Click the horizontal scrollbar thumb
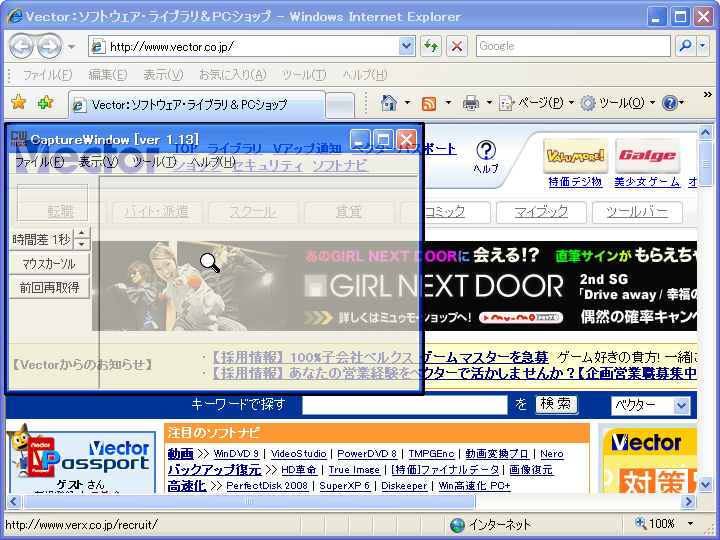The height and width of the screenshot is (540, 720). click(248, 501)
